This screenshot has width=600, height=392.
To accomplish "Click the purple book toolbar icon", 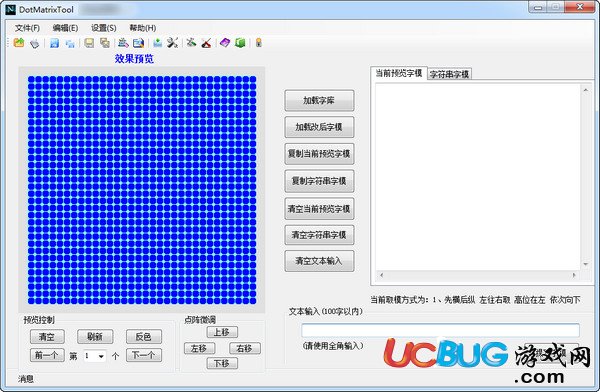I will pos(225,43).
